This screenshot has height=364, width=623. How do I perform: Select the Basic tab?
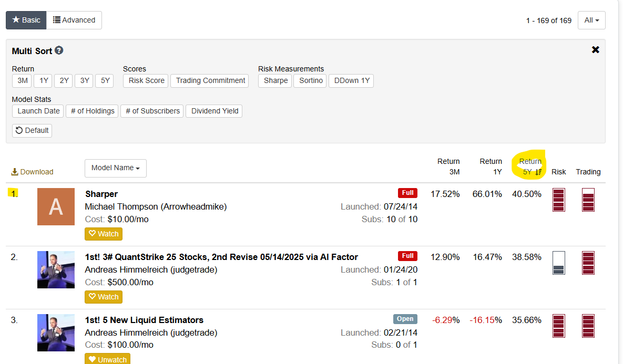26,20
